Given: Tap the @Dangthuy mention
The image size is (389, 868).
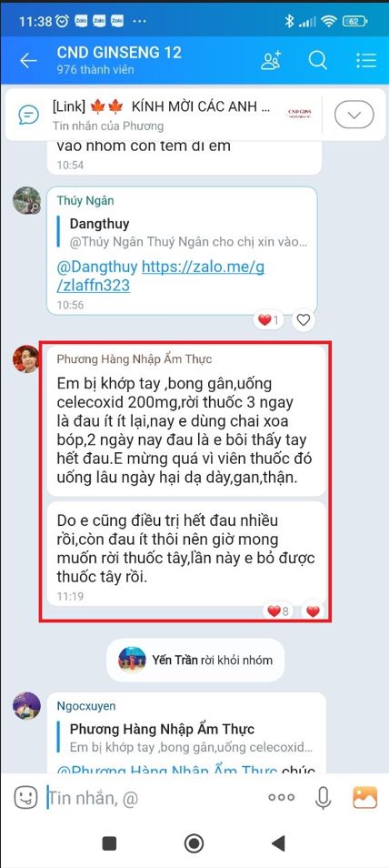Looking at the screenshot, I should [x=97, y=267].
